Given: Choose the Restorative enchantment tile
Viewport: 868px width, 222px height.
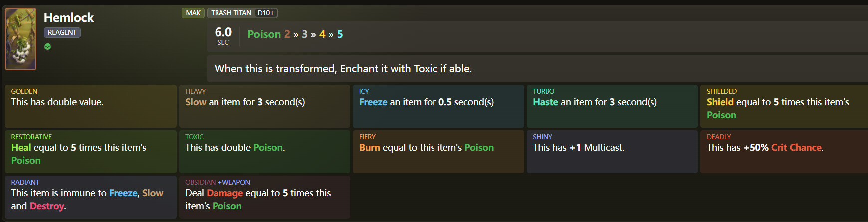Looking at the screenshot, I should pyautogui.click(x=90, y=151).
